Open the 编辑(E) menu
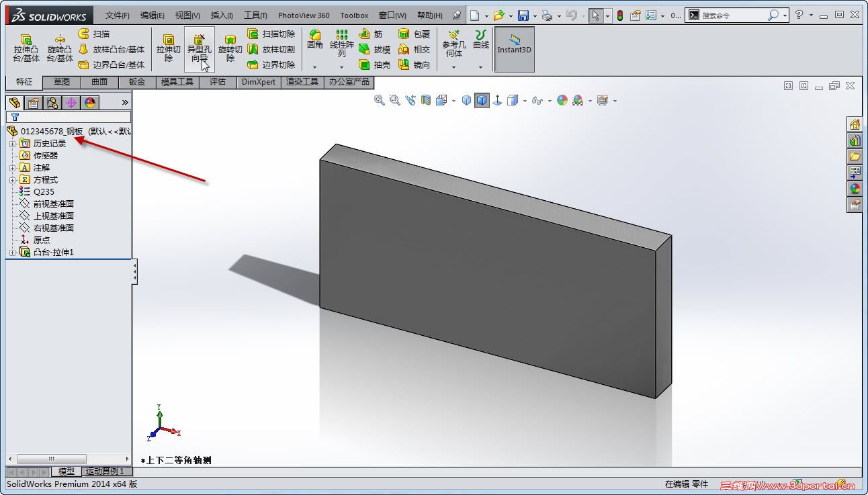868x495 pixels. click(153, 15)
